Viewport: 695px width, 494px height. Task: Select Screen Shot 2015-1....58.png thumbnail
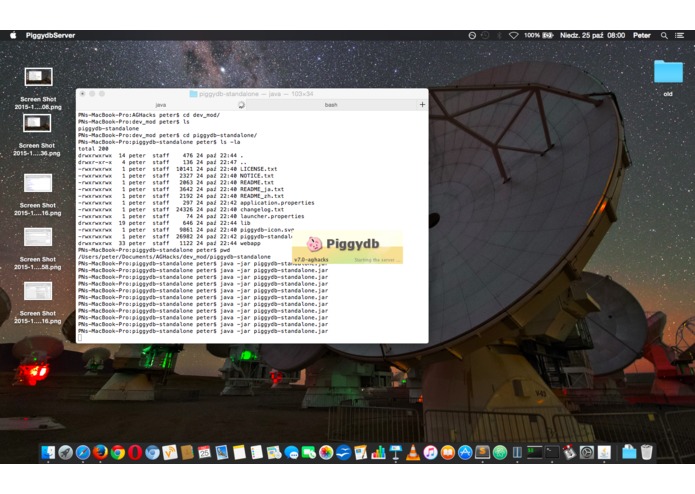tap(38, 237)
